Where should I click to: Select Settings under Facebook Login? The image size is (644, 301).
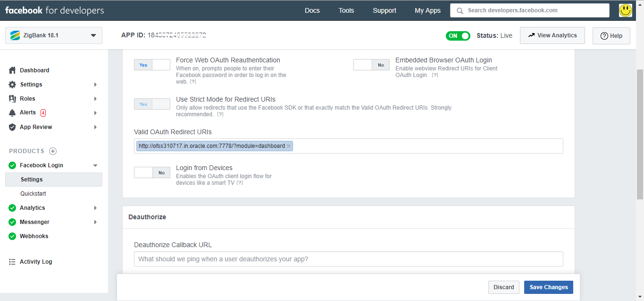click(x=54, y=180)
